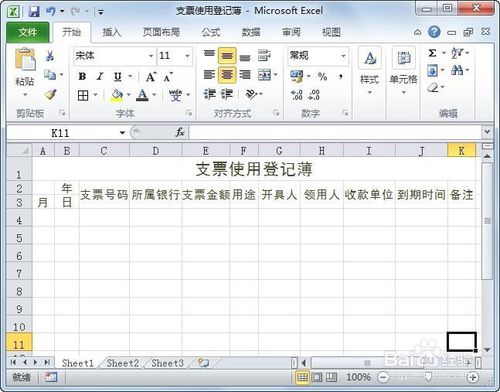
Task: Switch to the 公式 Formulas tab
Action: point(211,32)
